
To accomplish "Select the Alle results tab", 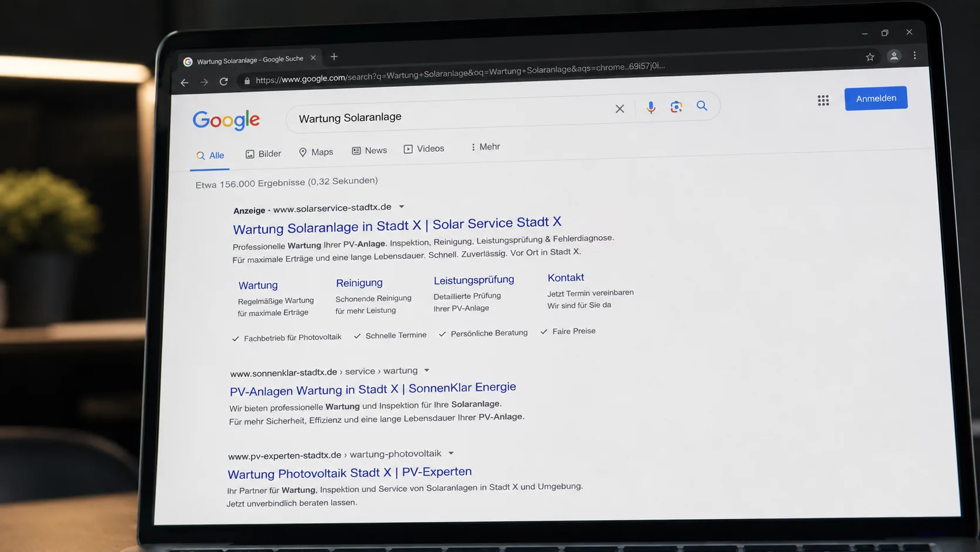I will click(x=210, y=155).
